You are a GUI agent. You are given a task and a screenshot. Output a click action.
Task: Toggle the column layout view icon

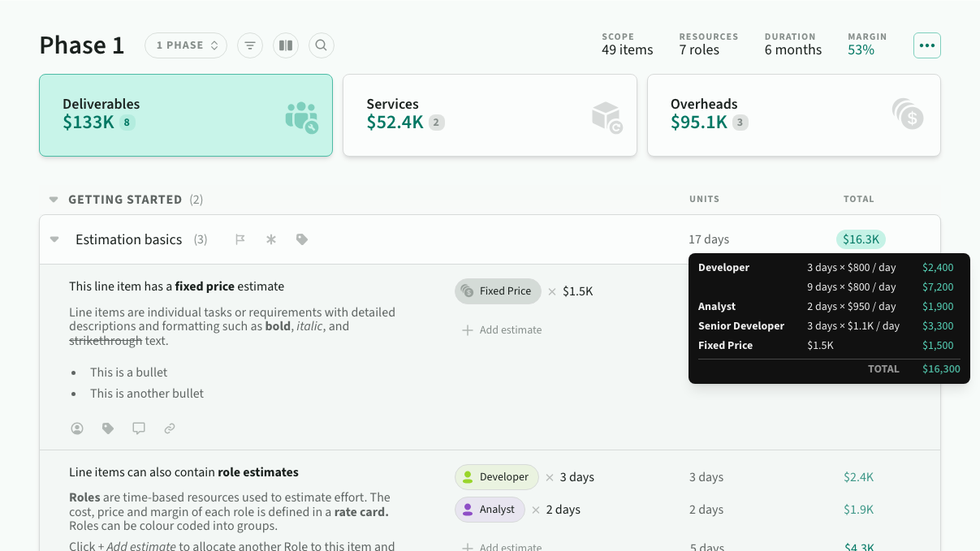pyautogui.click(x=286, y=45)
